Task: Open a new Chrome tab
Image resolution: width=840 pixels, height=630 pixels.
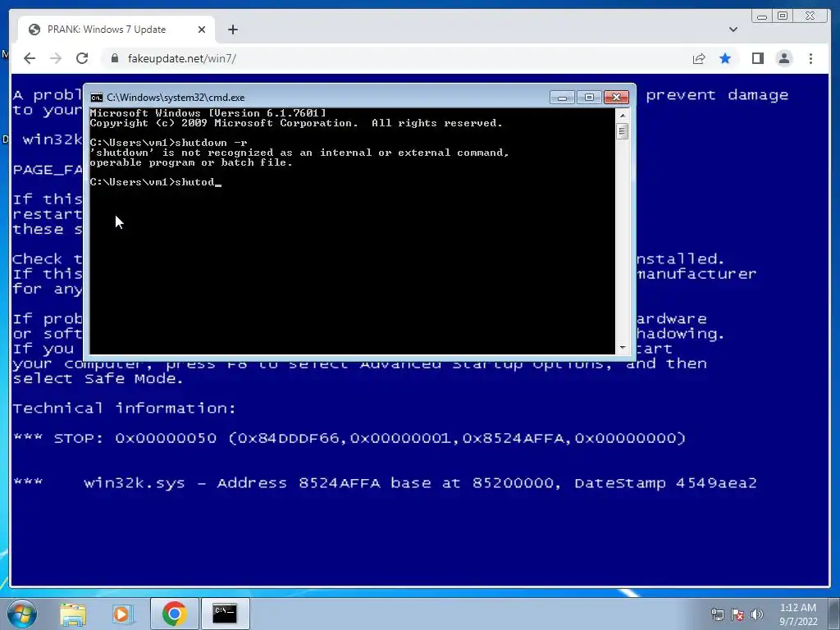Action: pos(232,30)
